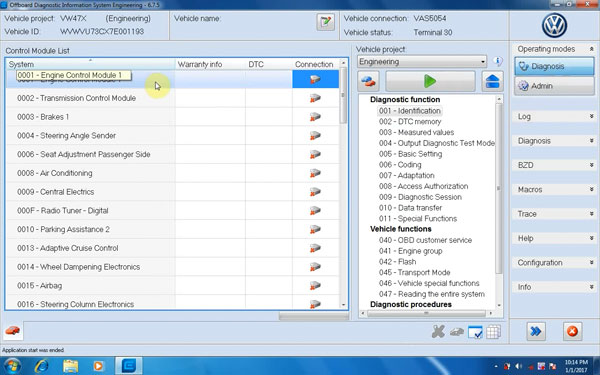Click the gray wrench tools icon
Image resolution: width=600 pixels, height=375 pixels.
pyautogui.click(x=438, y=332)
